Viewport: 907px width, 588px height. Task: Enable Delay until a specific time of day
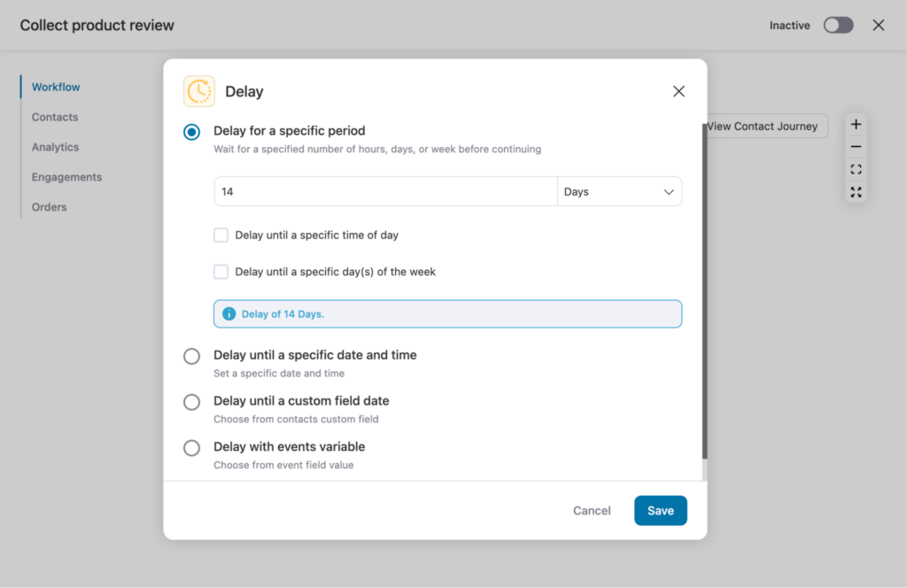221,235
